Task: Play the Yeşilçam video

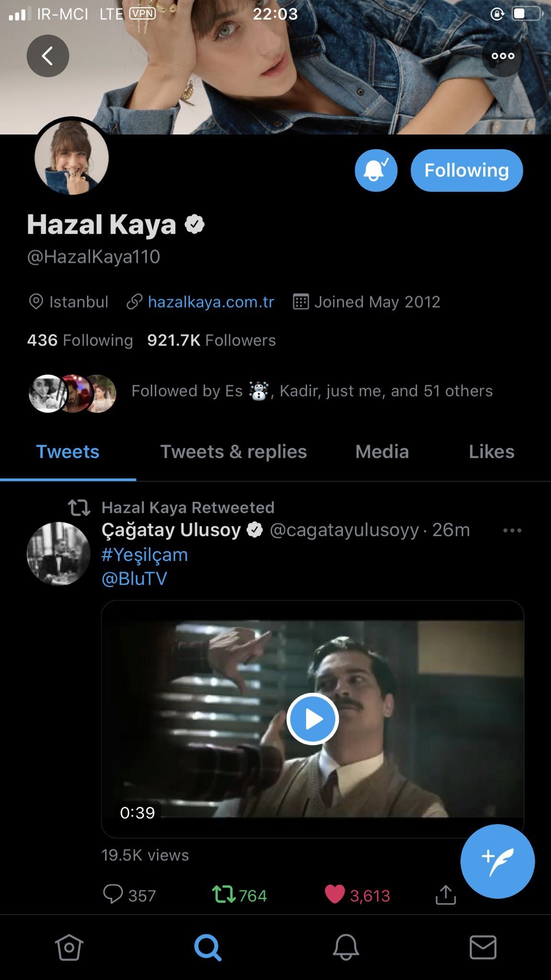Action: click(x=313, y=719)
